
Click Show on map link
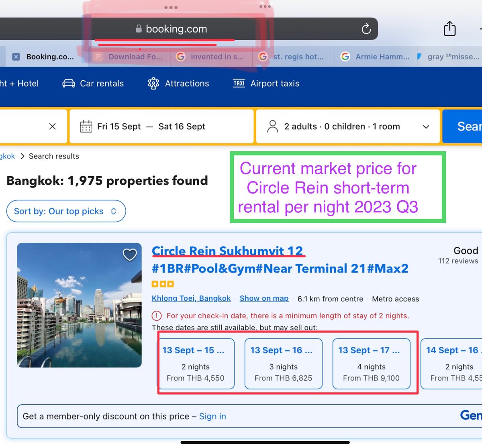point(264,299)
